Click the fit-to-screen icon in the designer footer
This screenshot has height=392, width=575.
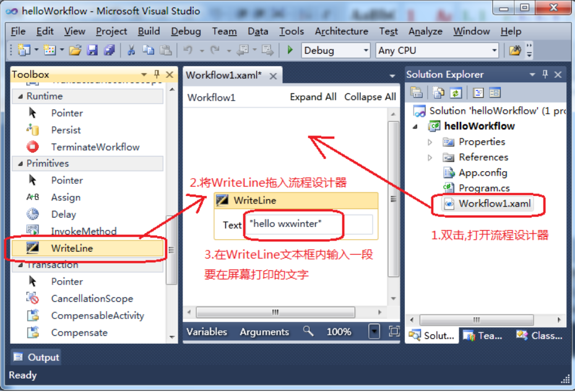394,331
